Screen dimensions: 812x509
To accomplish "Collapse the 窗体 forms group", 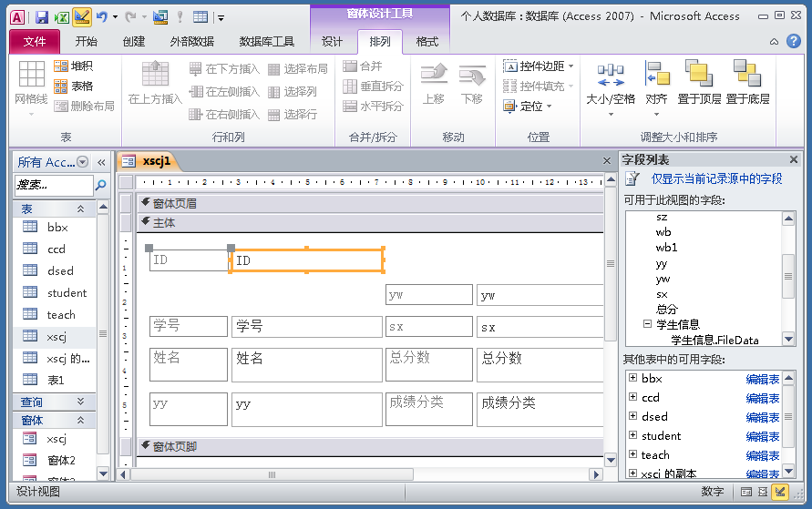I will click(x=80, y=420).
